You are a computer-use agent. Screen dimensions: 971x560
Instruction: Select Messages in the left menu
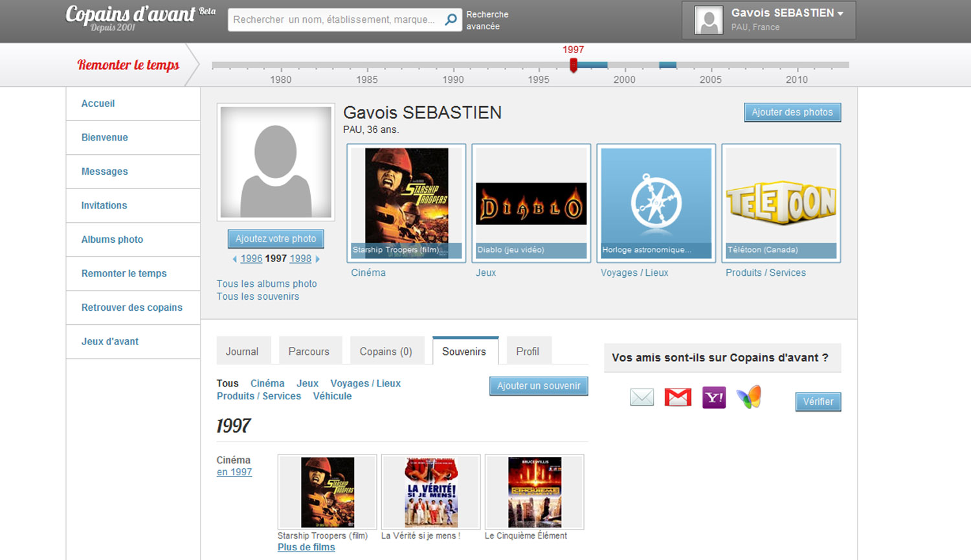(x=105, y=172)
